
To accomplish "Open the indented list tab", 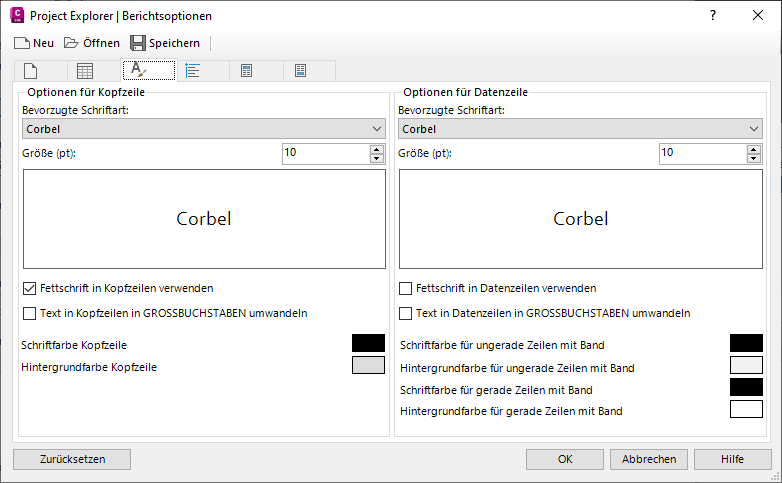I will [193, 70].
